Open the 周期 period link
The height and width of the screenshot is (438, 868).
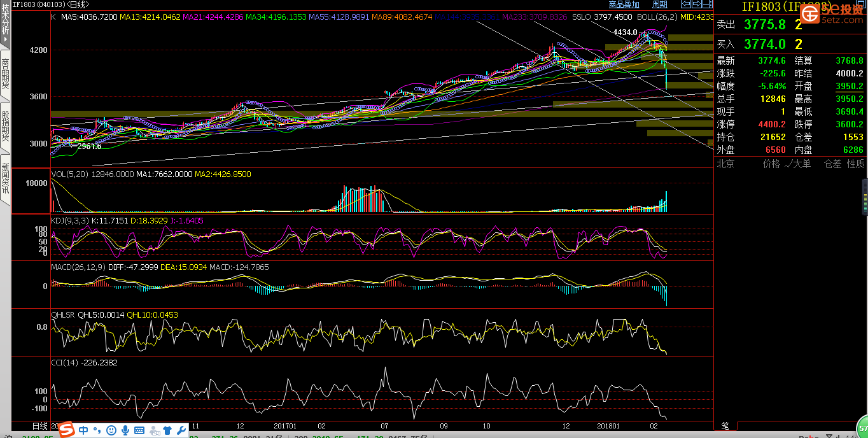[660, 4]
